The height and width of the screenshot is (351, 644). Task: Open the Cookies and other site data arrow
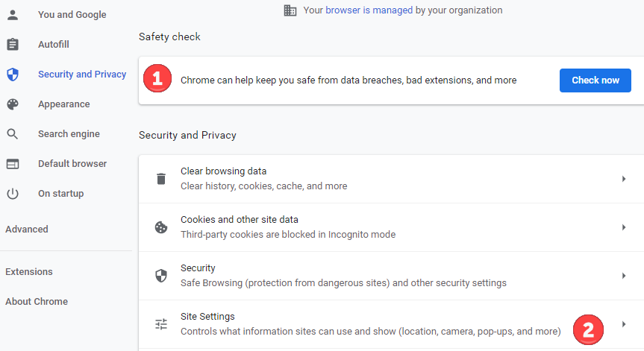(x=623, y=227)
